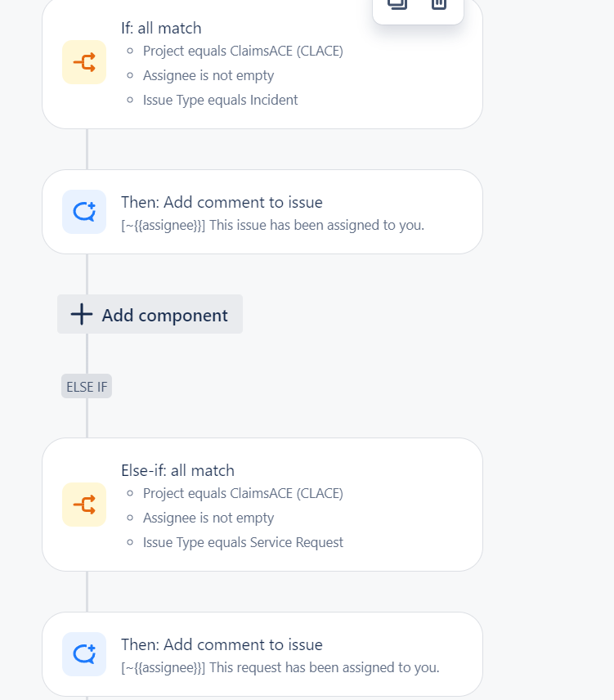Select 'Project equals ClaimsACE' in Else-if block
The height and width of the screenshot is (700, 614).
point(243,493)
